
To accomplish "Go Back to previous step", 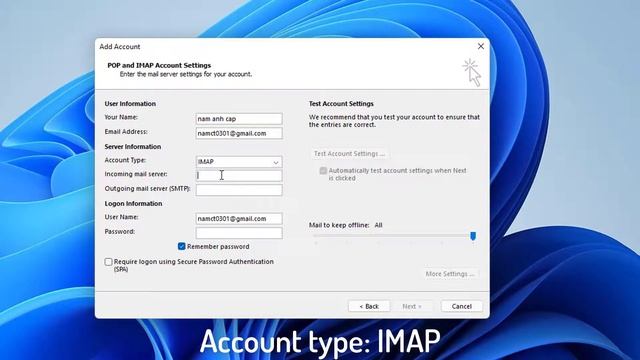I will pos(369,306).
